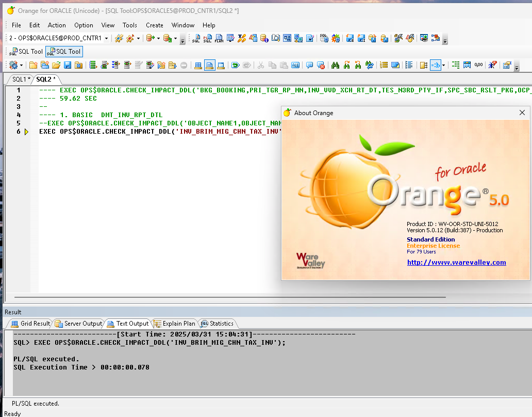Image resolution: width=532 pixels, height=417 pixels.
Task: Expand the arrow next to ':b' button
Action: click(x=443, y=65)
